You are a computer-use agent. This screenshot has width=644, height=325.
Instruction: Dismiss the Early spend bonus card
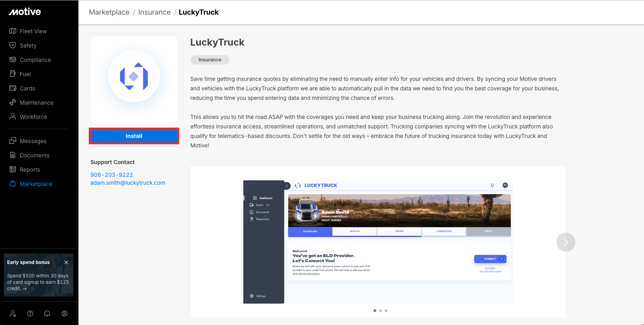point(66,262)
